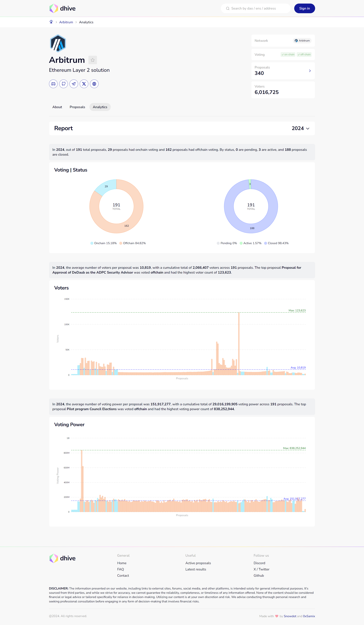This screenshot has width=364, height=625.
Task: Open the footer Discord link
Action: point(259,563)
